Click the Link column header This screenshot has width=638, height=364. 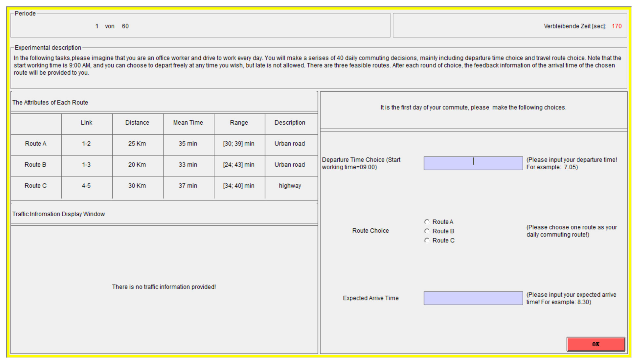(x=86, y=122)
